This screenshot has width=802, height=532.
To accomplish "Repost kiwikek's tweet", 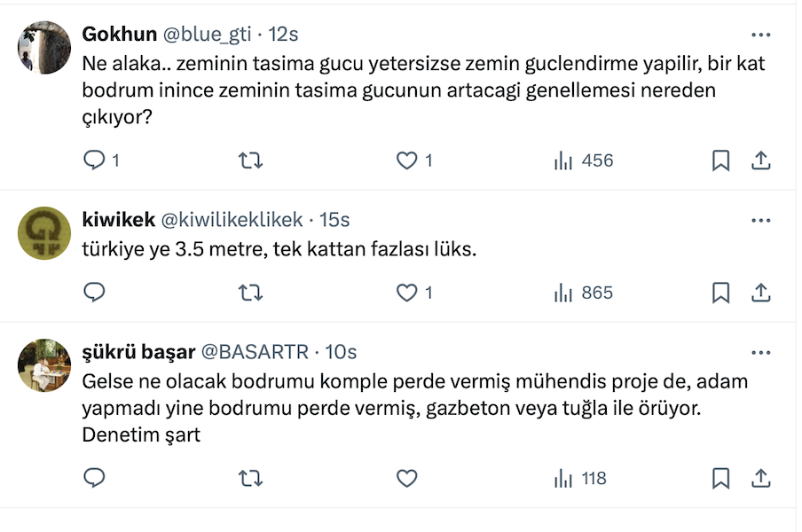I will click(x=251, y=293).
